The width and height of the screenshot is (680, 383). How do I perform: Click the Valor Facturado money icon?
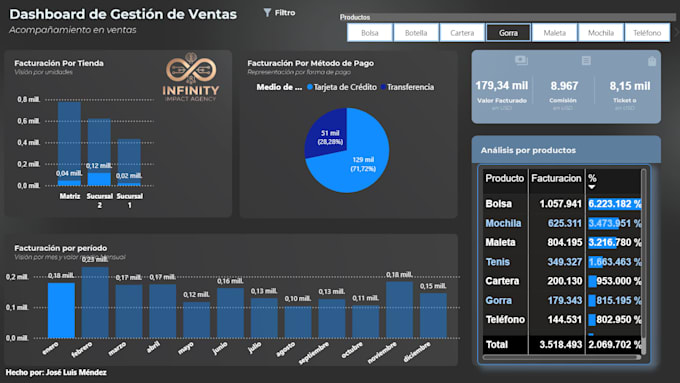point(521,60)
